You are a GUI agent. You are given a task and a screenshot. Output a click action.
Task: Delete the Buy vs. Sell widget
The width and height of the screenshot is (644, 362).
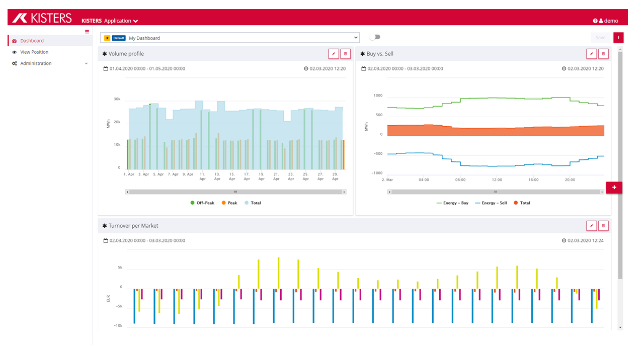pos(604,54)
